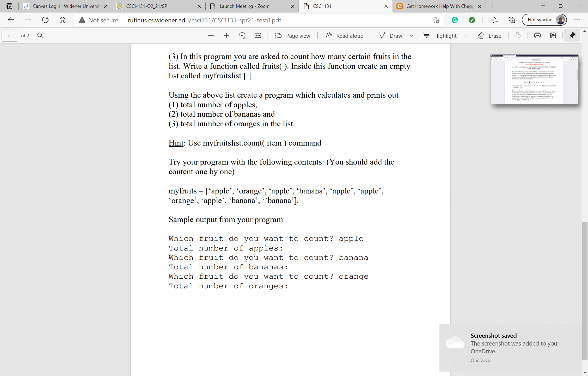Expand the Draw tool options dropdown
Viewport: 588px width, 376px height.
[411, 36]
